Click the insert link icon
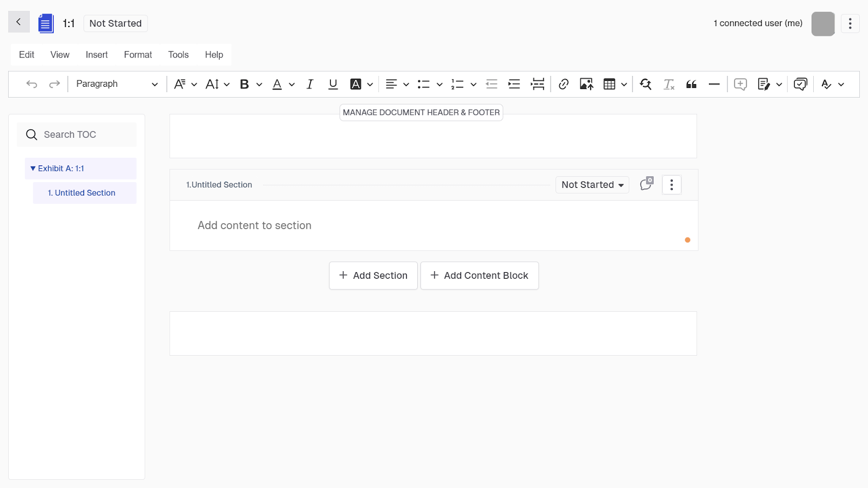868x488 pixels. click(564, 84)
